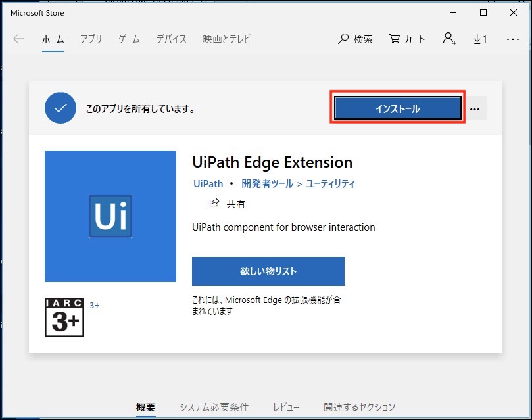
Task: Add to wishlist via 欲しい物リスト
Action: click(268, 271)
